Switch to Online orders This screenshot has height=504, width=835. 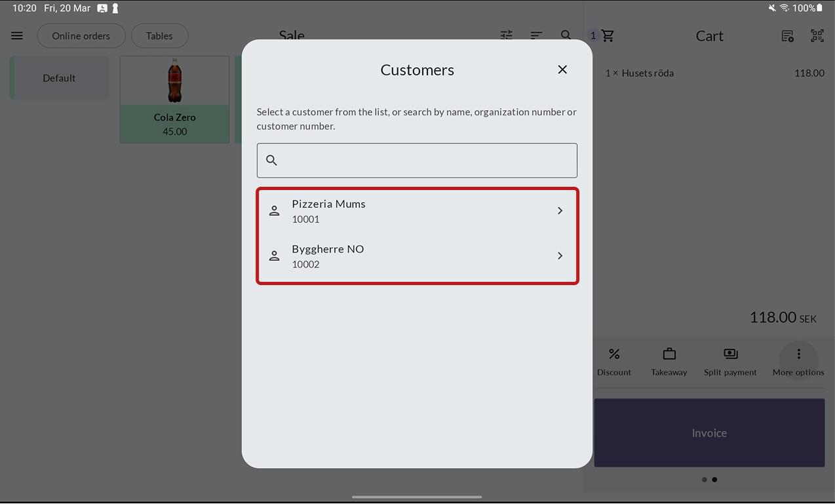81,36
